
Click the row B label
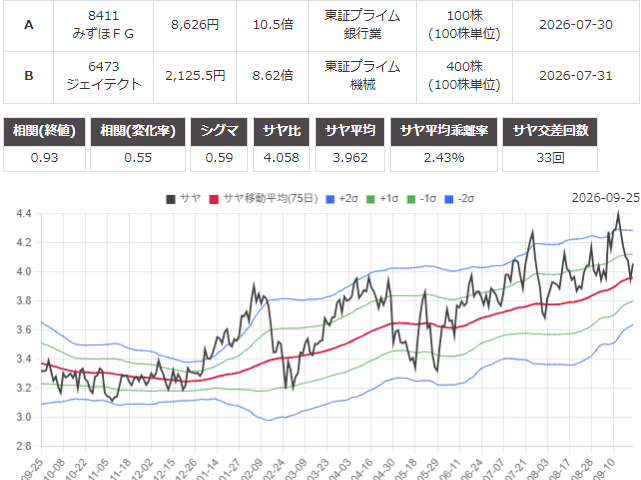point(29,76)
